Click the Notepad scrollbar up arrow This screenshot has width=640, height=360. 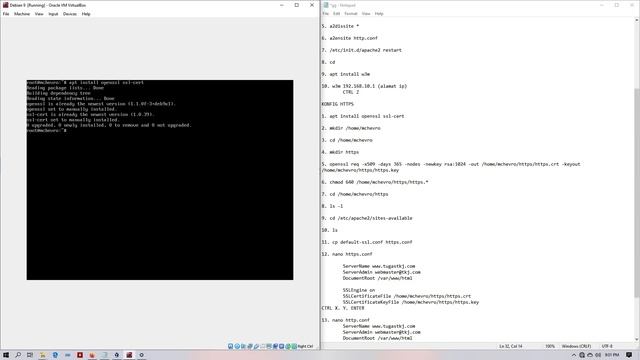coord(637,20)
